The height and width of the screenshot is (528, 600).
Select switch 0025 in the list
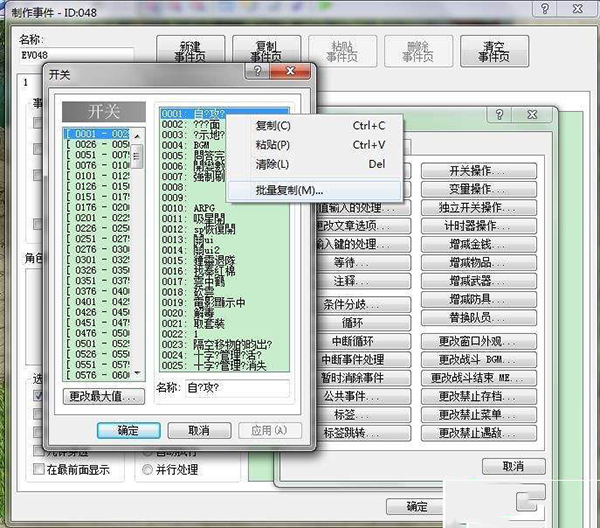[x=224, y=365]
